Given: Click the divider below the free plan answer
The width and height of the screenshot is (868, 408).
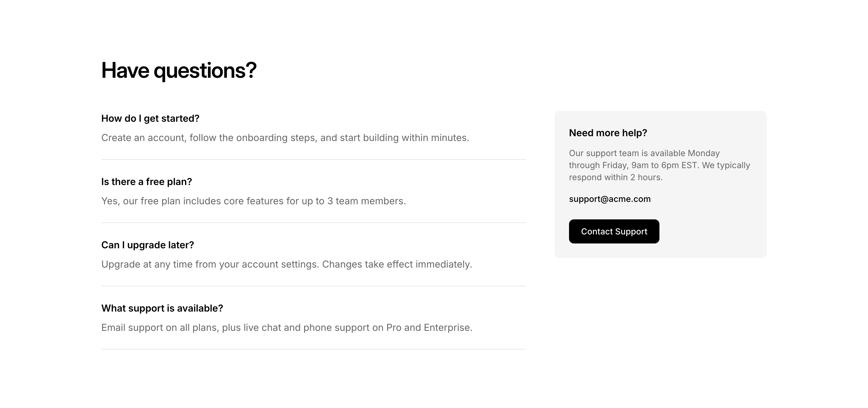Looking at the screenshot, I should (313, 223).
